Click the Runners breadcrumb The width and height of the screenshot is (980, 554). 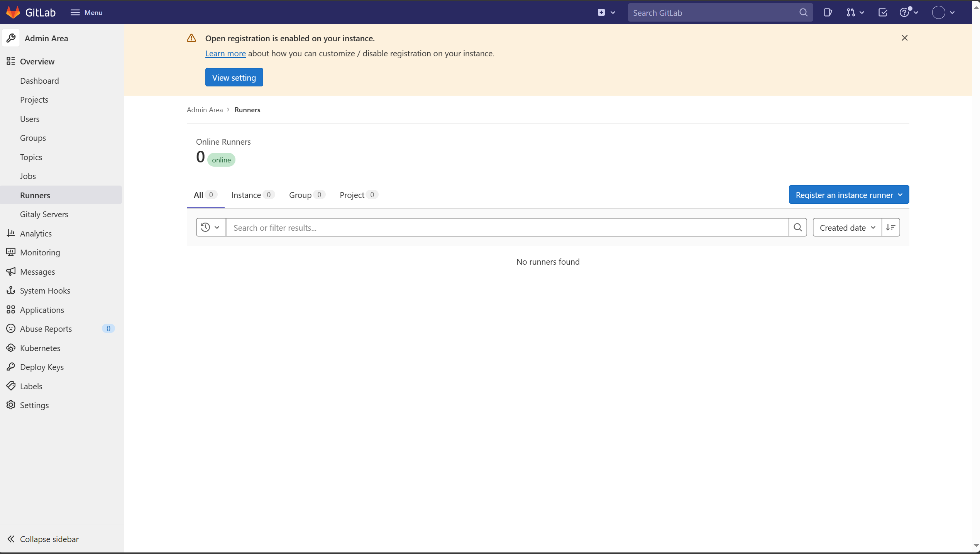pyautogui.click(x=247, y=110)
